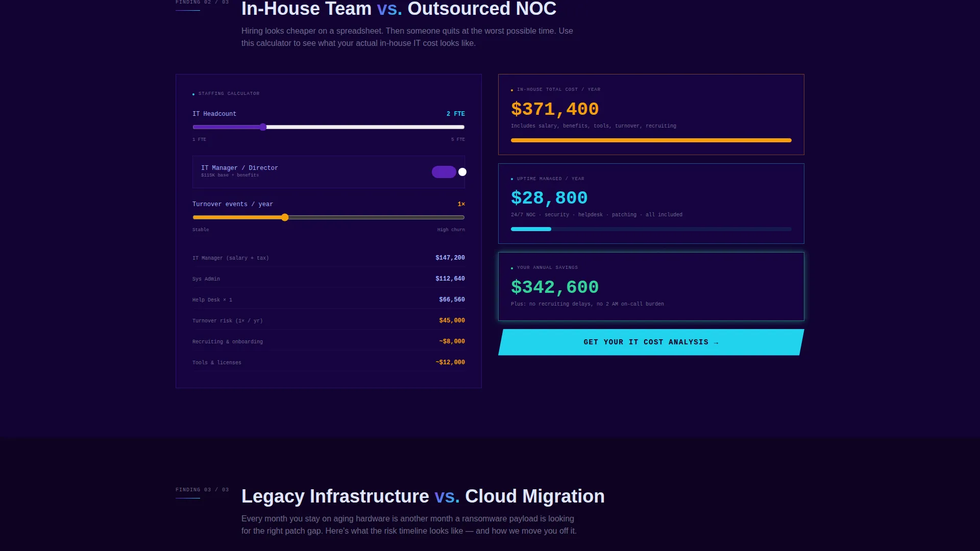Click the Sys Admin row label

click(206, 279)
